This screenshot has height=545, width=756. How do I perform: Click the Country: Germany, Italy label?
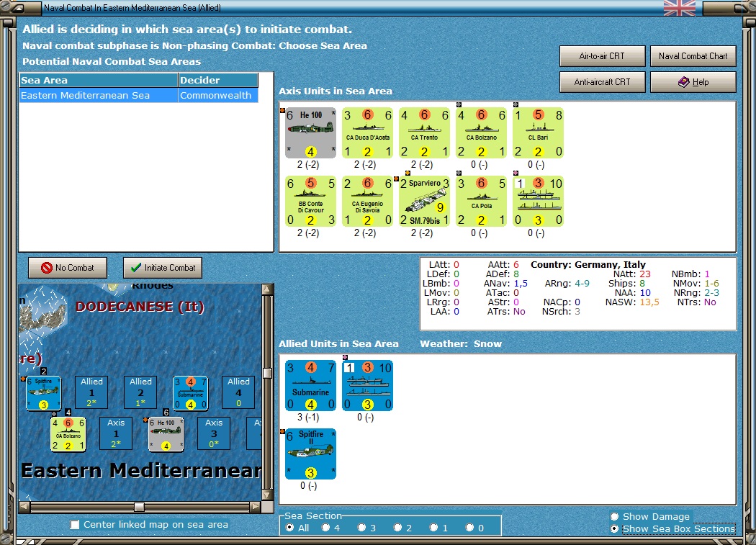tap(588, 265)
